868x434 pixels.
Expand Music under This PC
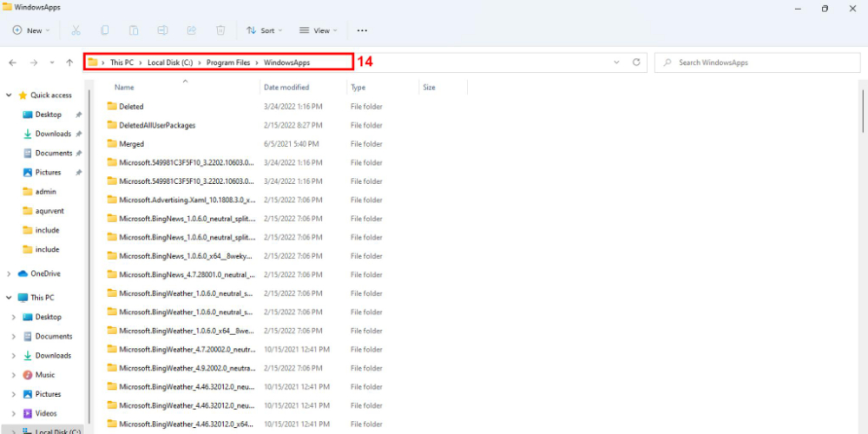pyautogui.click(x=14, y=375)
